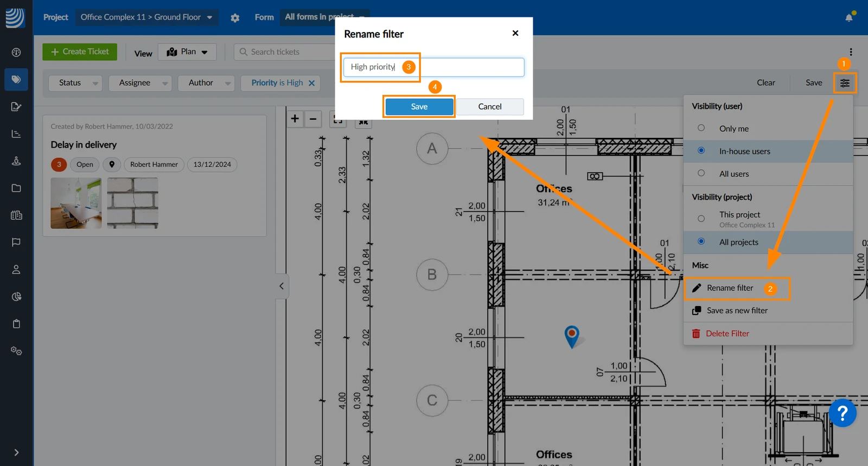Viewport: 868px width, 466px height.
Task: Open the help question mark button
Action: (x=843, y=413)
